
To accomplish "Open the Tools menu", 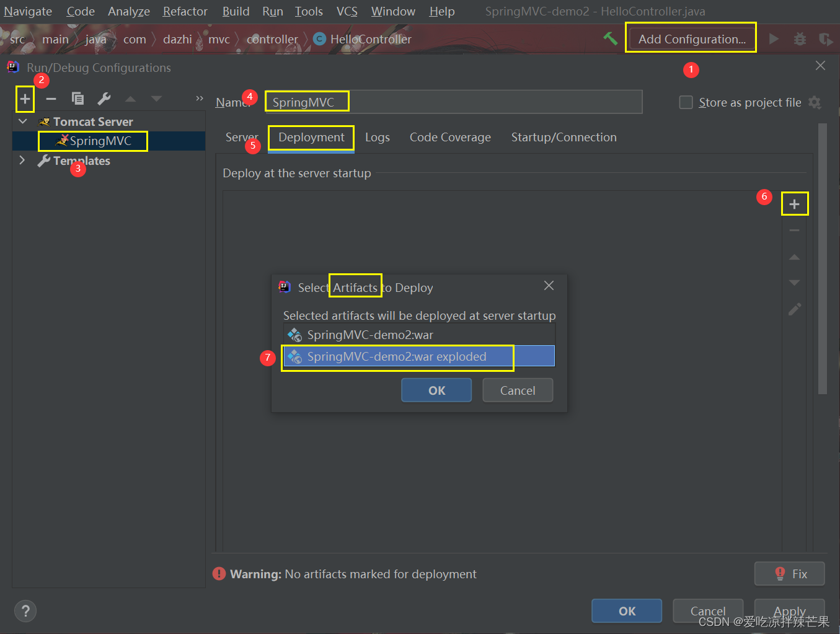I will coord(309,11).
